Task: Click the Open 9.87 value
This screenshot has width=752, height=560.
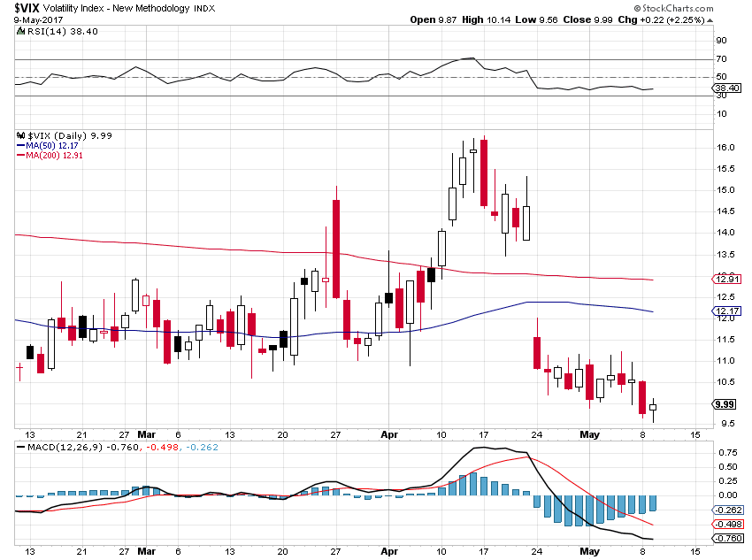Action: 434,19
